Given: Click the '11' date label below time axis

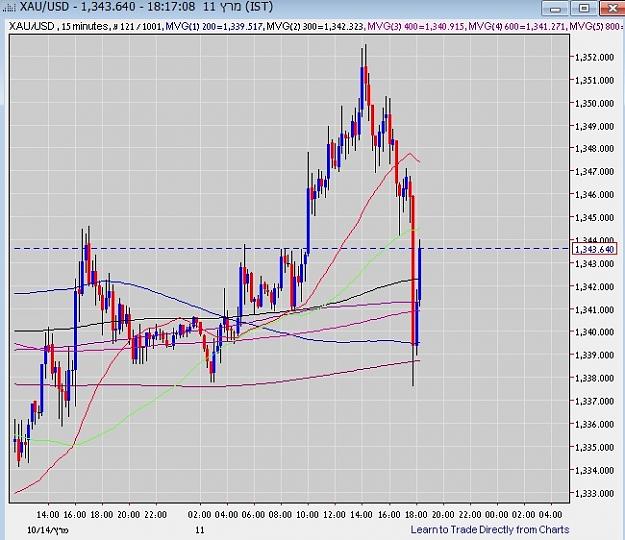Looking at the screenshot, I should [200, 530].
